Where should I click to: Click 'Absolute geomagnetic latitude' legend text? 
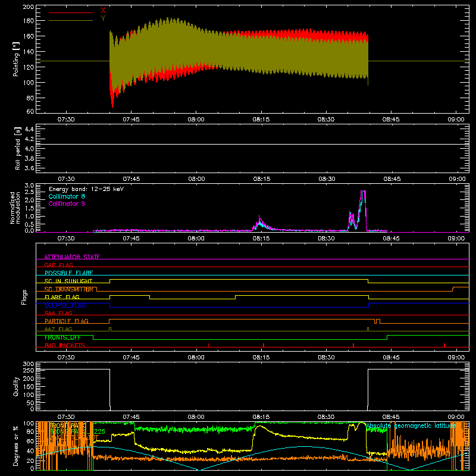pyautogui.click(x=411, y=426)
